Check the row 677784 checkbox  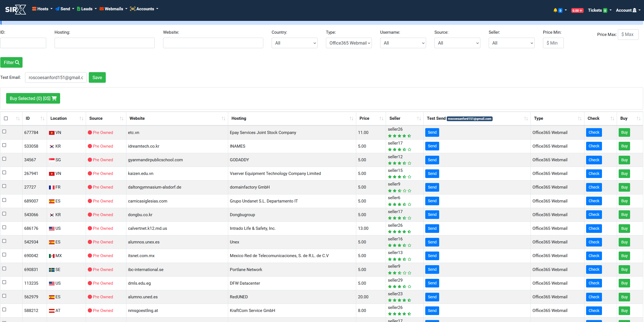coord(4,131)
